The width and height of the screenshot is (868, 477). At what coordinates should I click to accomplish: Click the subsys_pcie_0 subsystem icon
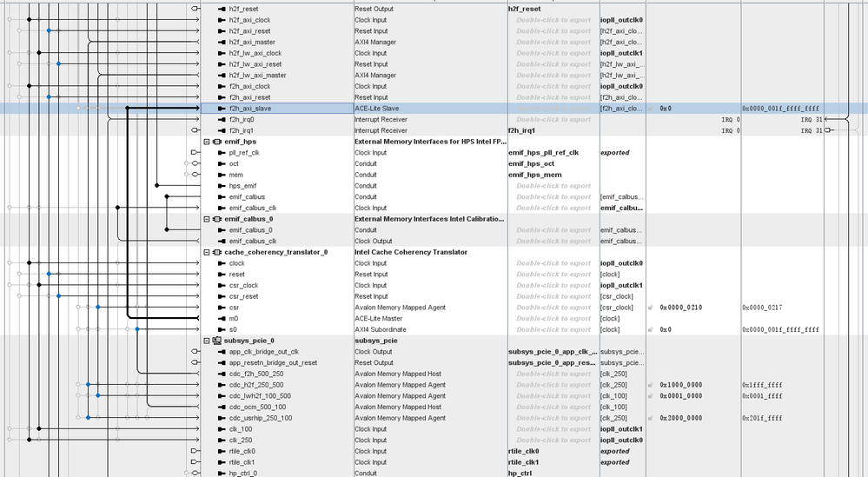(216, 341)
